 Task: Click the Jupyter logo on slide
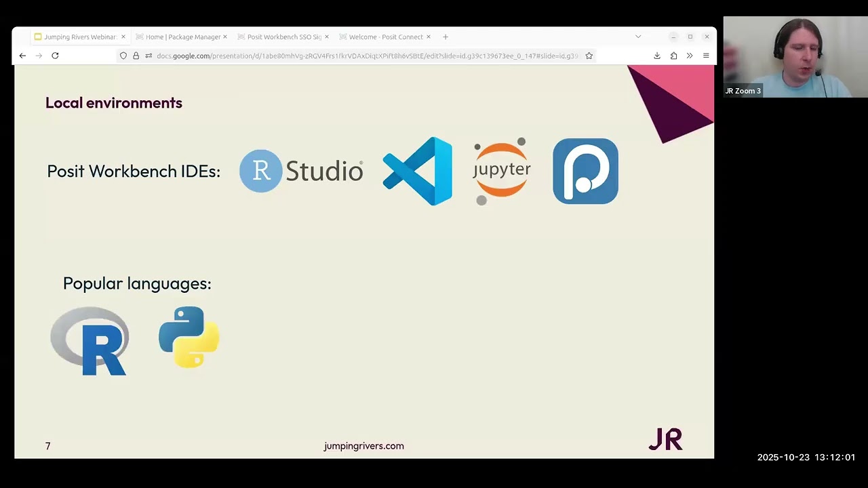502,171
